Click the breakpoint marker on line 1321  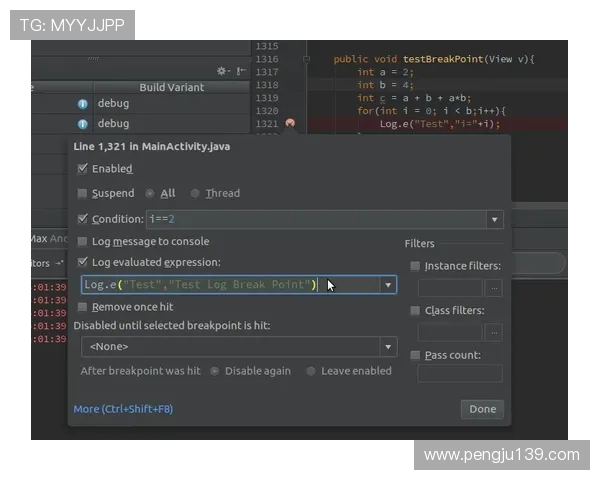pyautogui.click(x=290, y=123)
